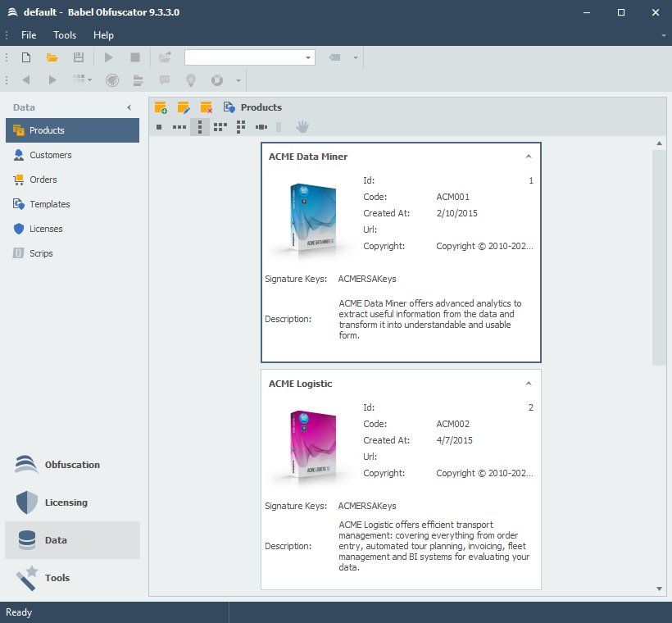Open the grid view dropdown arrow
The image size is (672, 623).
click(89, 80)
